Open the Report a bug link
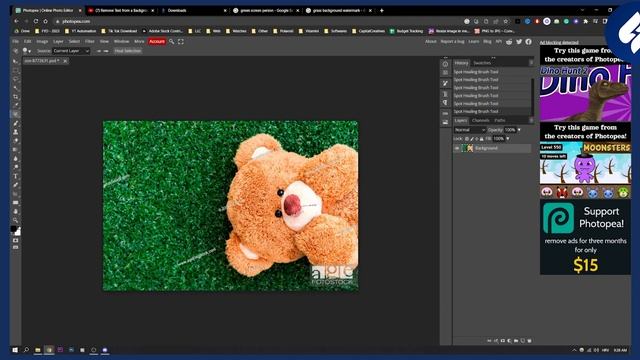640x360 pixels. coord(452,42)
